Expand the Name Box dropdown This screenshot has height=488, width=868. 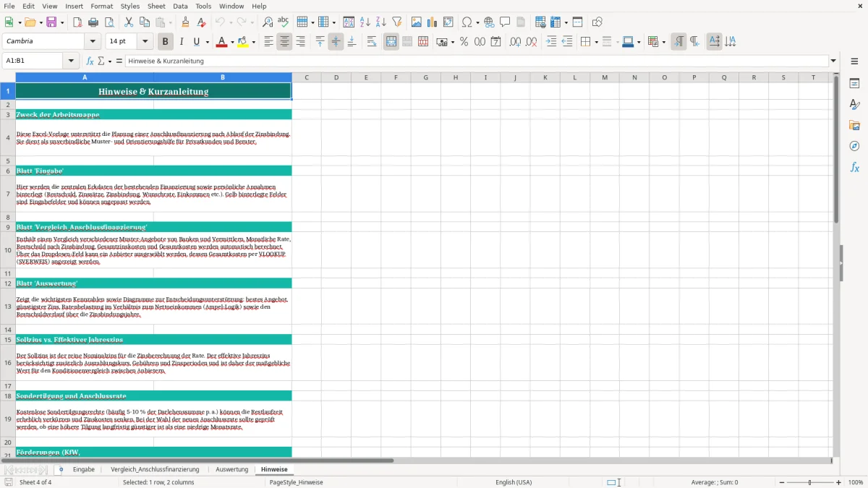[x=71, y=61]
